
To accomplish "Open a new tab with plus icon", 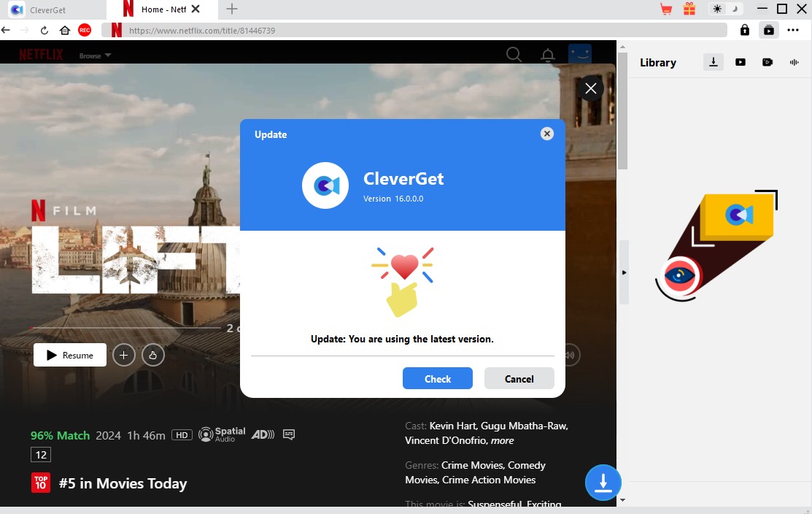I will pyautogui.click(x=232, y=9).
